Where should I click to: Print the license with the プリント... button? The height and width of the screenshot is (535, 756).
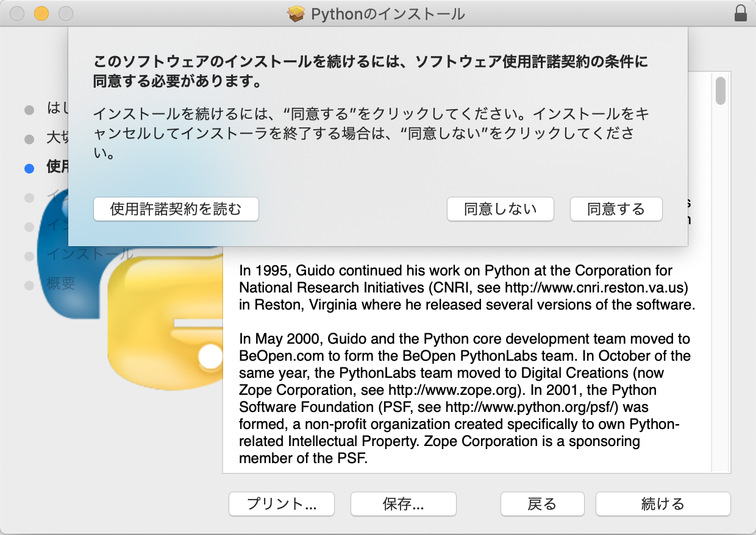pyautogui.click(x=282, y=504)
